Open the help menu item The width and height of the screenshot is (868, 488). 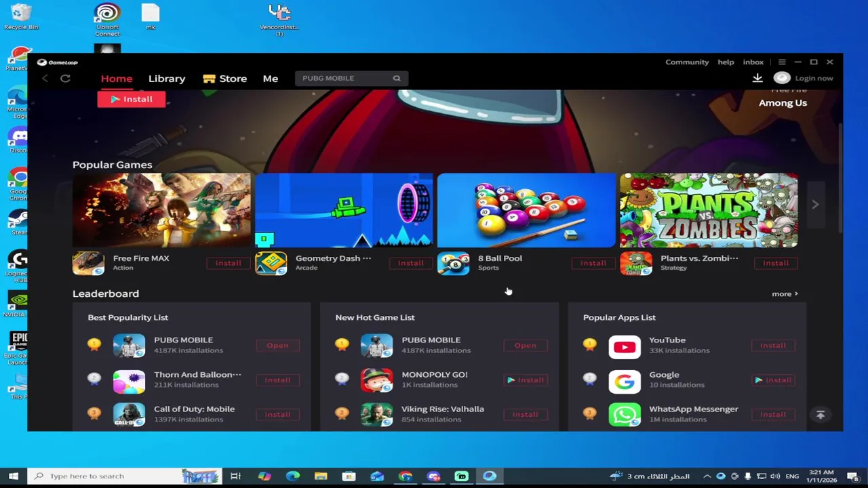click(726, 62)
